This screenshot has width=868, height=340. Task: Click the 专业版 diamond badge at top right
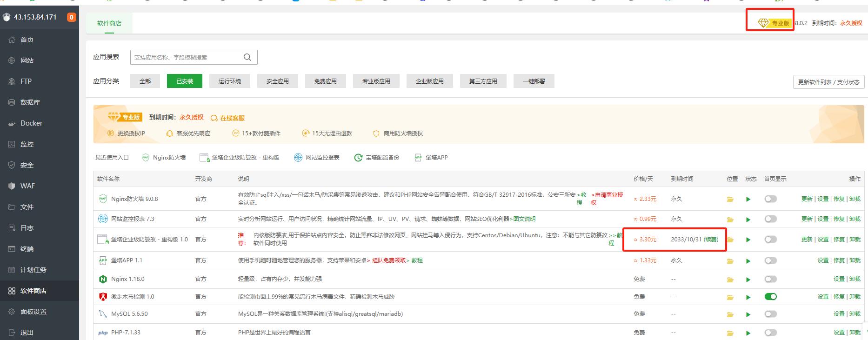coord(774,23)
